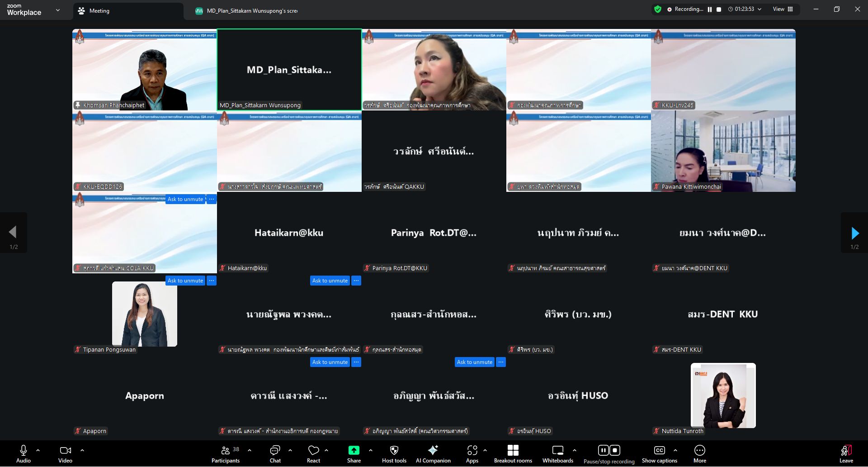Expand video options arrow next to Video

point(82,450)
